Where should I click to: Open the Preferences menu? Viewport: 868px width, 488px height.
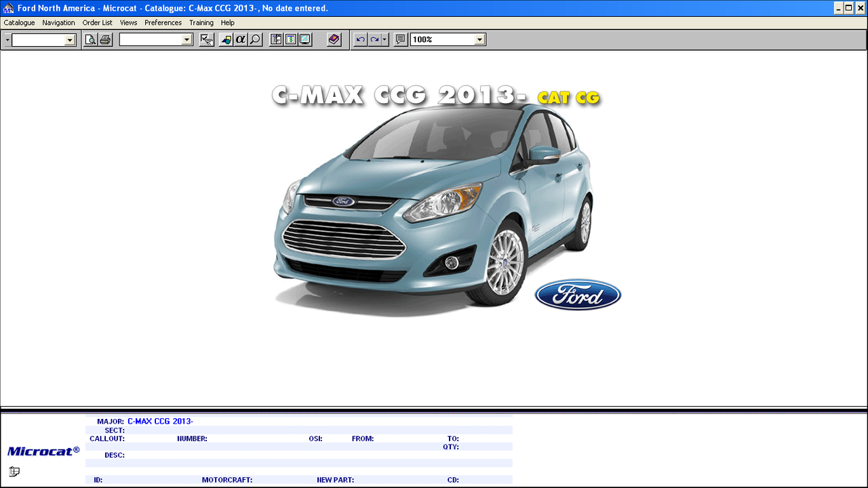(x=163, y=22)
